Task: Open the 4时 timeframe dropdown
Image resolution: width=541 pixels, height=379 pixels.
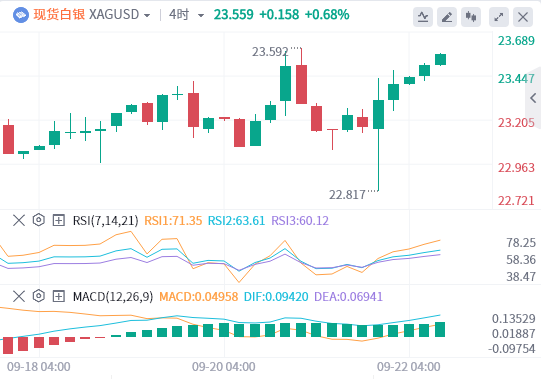Action: 200,16
